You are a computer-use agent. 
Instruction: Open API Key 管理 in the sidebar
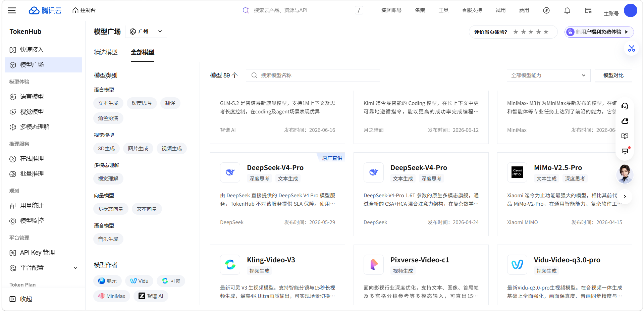(x=44, y=253)
